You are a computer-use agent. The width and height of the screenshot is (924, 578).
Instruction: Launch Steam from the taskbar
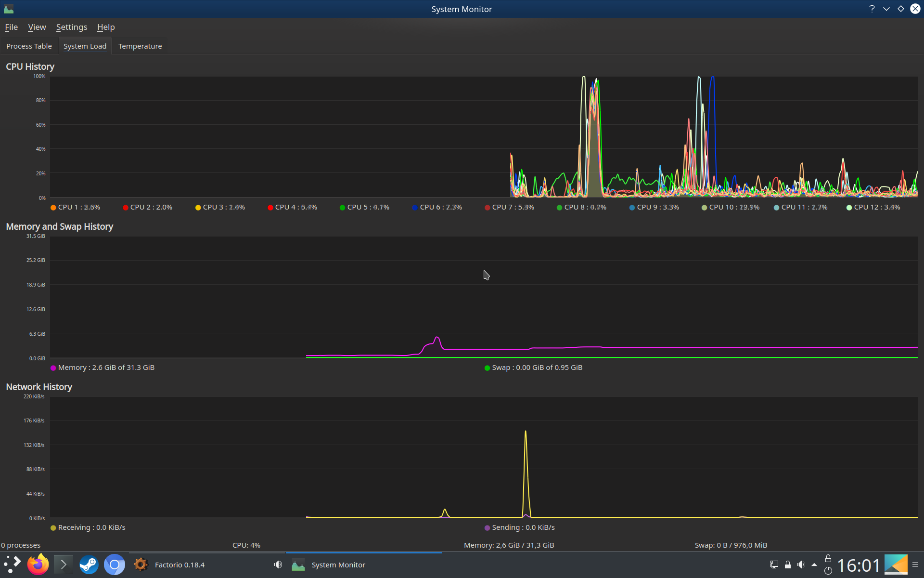[89, 565]
